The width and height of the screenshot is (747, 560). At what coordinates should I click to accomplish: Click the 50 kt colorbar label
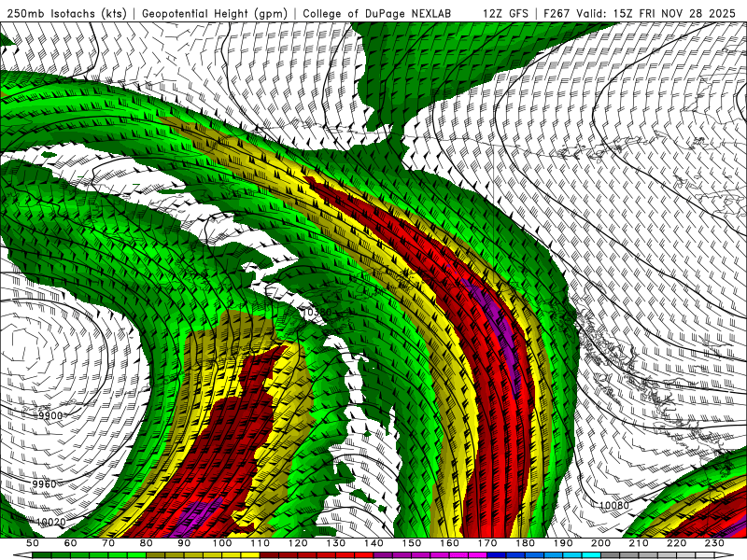[x=33, y=543]
